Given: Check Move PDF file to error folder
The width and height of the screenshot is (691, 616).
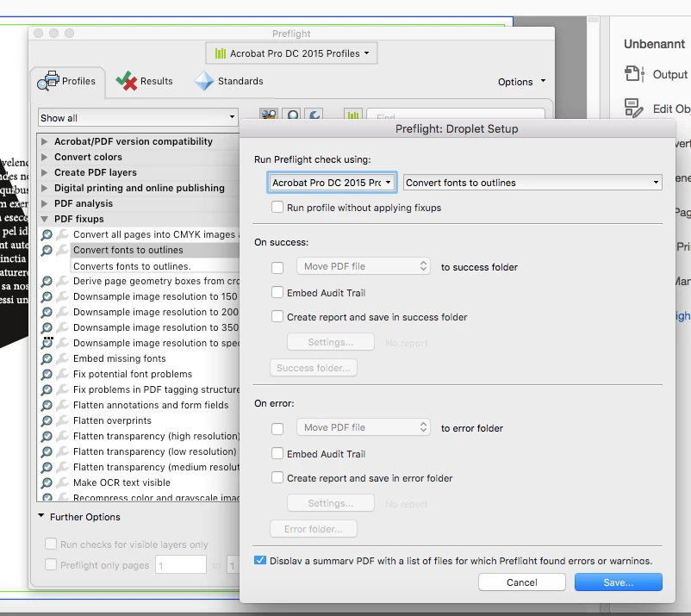Looking at the screenshot, I should coord(277,428).
